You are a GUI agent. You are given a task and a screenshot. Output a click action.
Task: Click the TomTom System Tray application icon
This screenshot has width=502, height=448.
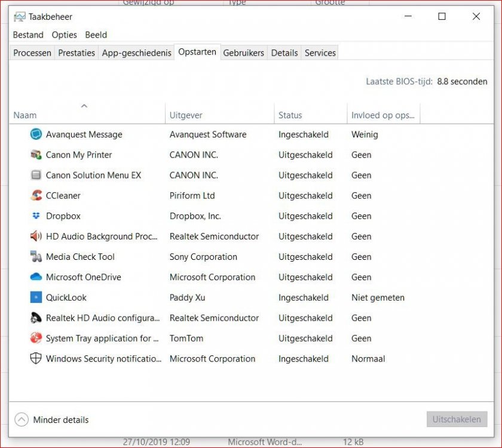point(36,338)
